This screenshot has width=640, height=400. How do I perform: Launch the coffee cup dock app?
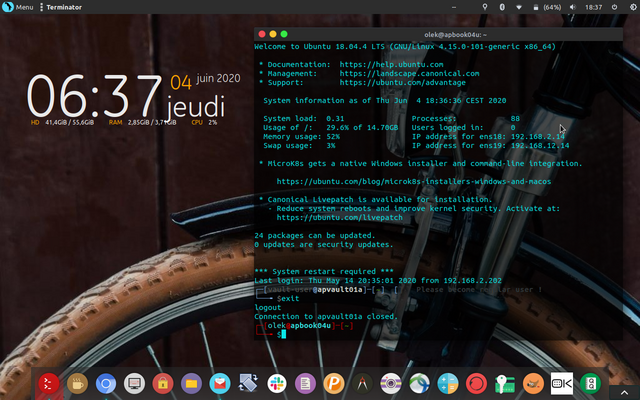click(77, 384)
